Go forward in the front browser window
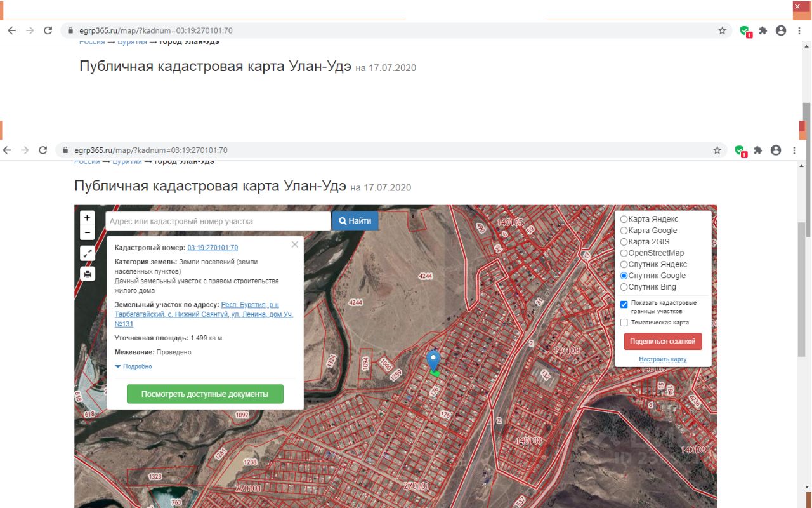Screen dimensions: 812x508 coord(25,150)
